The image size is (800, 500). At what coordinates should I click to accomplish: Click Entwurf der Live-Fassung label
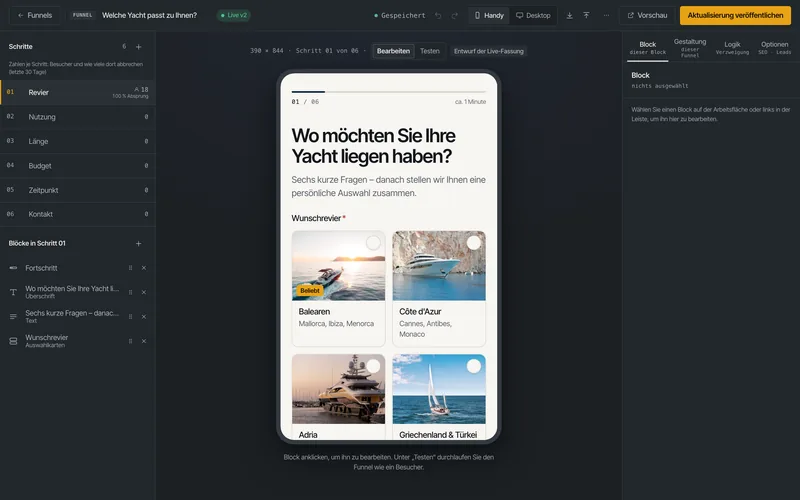pyautogui.click(x=489, y=51)
